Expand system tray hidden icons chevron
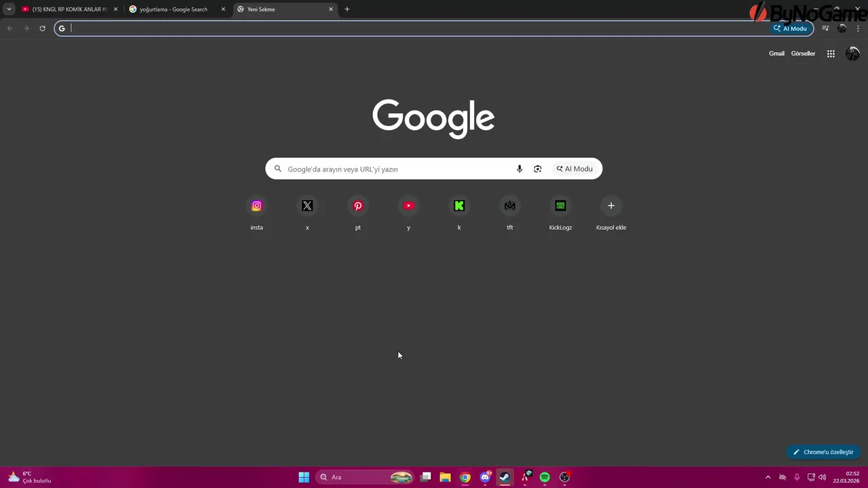The width and height of the screenshot is (868, 488). click(768, 477)
